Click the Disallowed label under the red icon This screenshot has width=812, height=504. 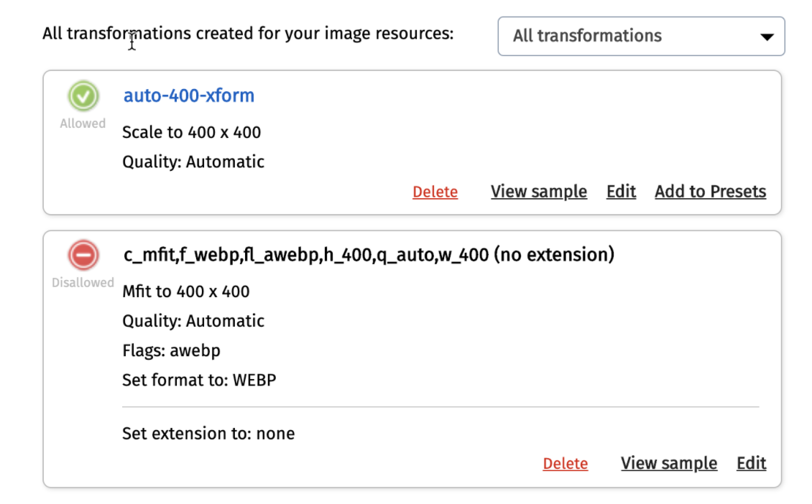82,282
